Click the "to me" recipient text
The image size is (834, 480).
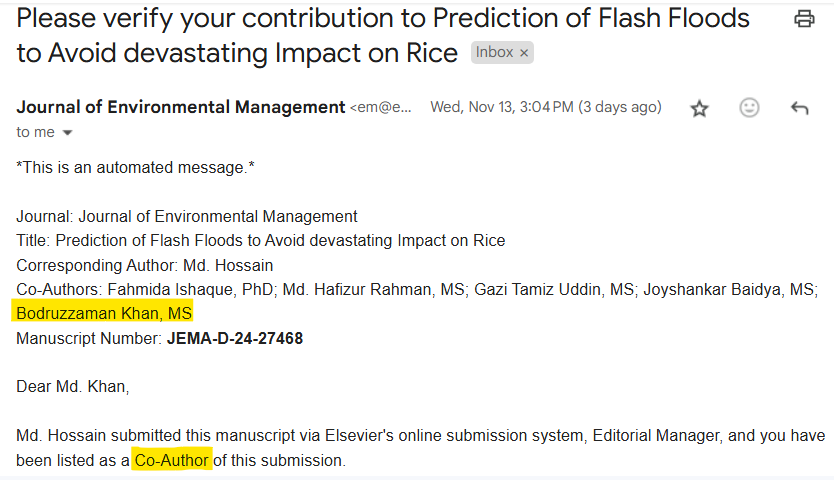coord(35,132)
